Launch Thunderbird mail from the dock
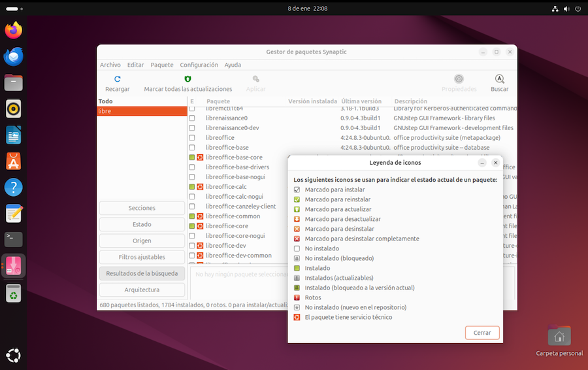The width and height of the screenshot is (588, 370). pos(14,57)
